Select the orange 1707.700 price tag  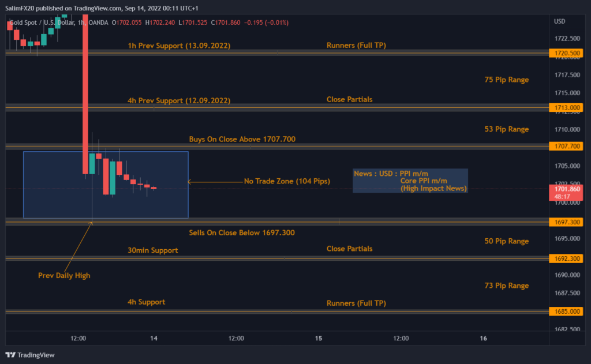(566, 146)
